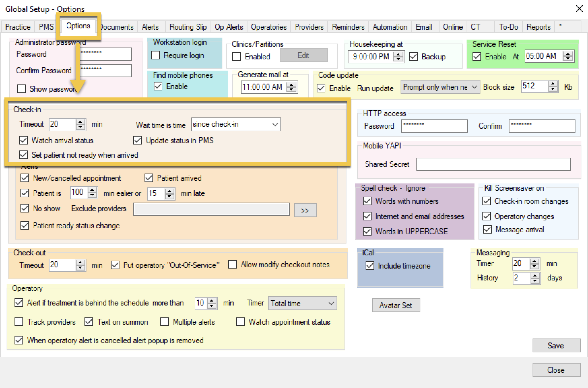Open the Email tab
Screen dimensions: 588x388
click(x=424, y=27)
